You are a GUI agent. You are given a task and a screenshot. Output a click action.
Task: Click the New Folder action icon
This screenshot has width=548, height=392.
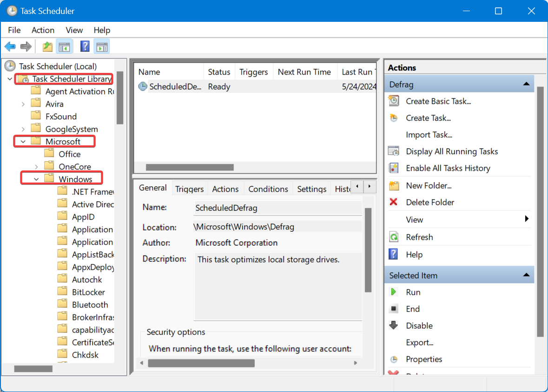(x=393, y=185)
